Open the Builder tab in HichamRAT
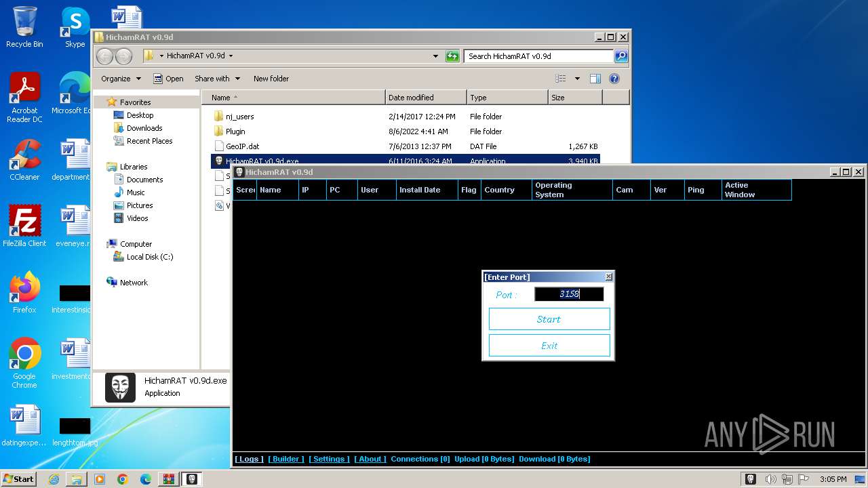 pyautogui.click(x=286, y=459)
